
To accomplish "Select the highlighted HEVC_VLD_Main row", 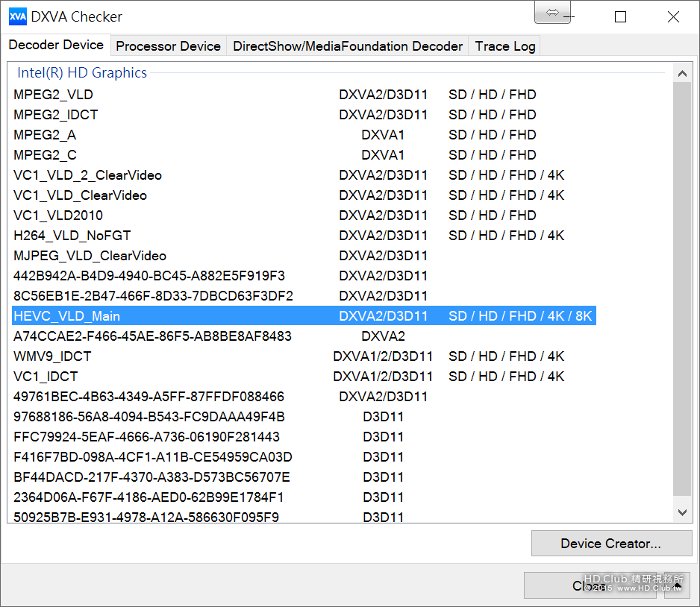I will coord(304,315).
